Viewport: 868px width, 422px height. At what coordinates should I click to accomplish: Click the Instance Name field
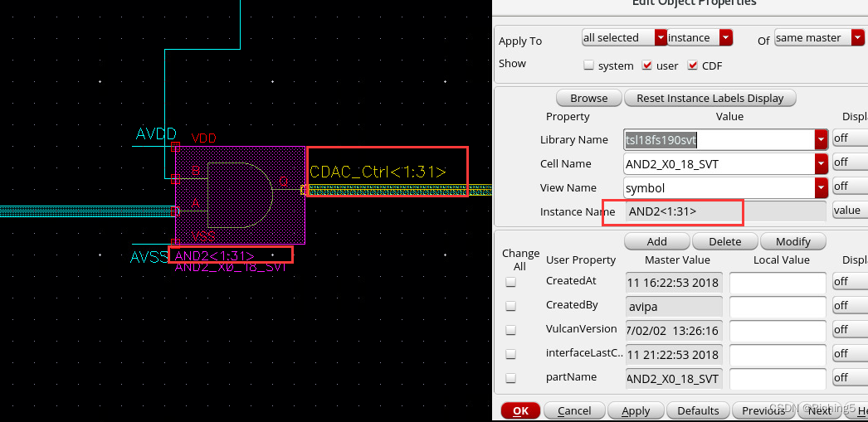pyautogui.click(x=714, y=211)
